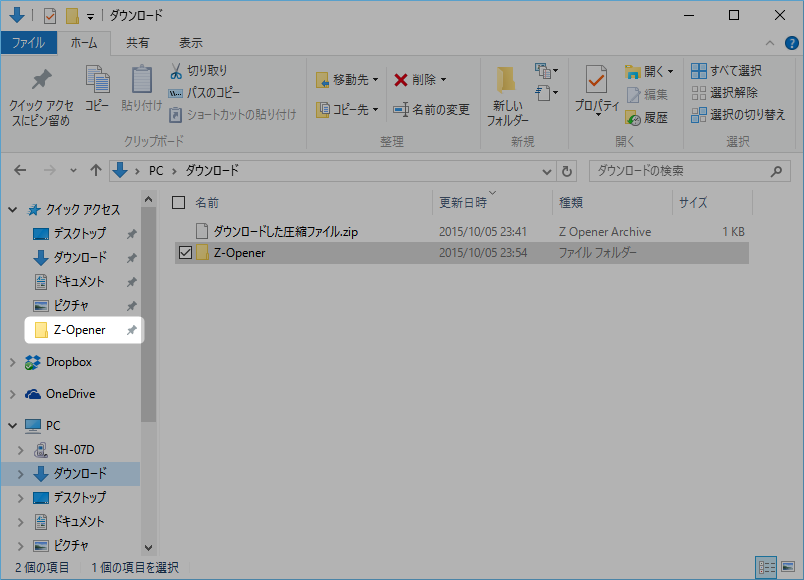Collapse Quick Access (クイック アクセス) tree
The image size is (804, 580).
(x=13, y=210)
